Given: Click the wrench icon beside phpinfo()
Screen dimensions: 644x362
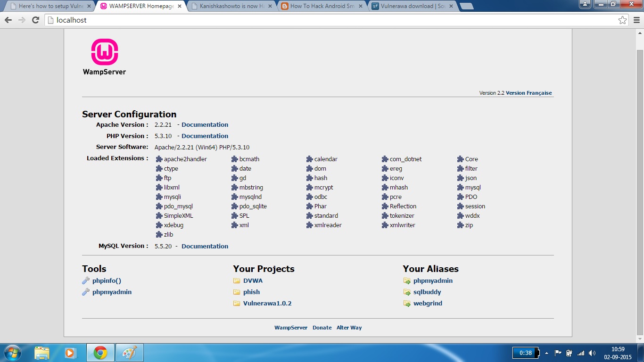Looking at the screenshot, I should coord(86,281).
